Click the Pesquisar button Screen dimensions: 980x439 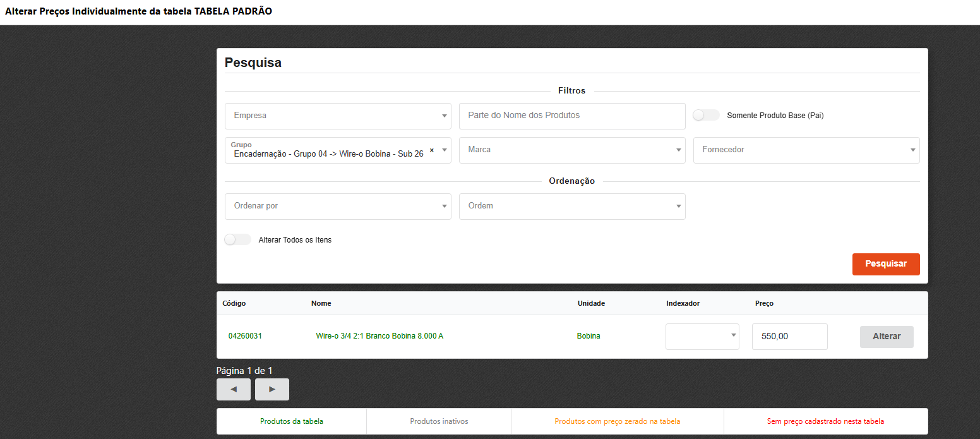[x=886, y=264]
